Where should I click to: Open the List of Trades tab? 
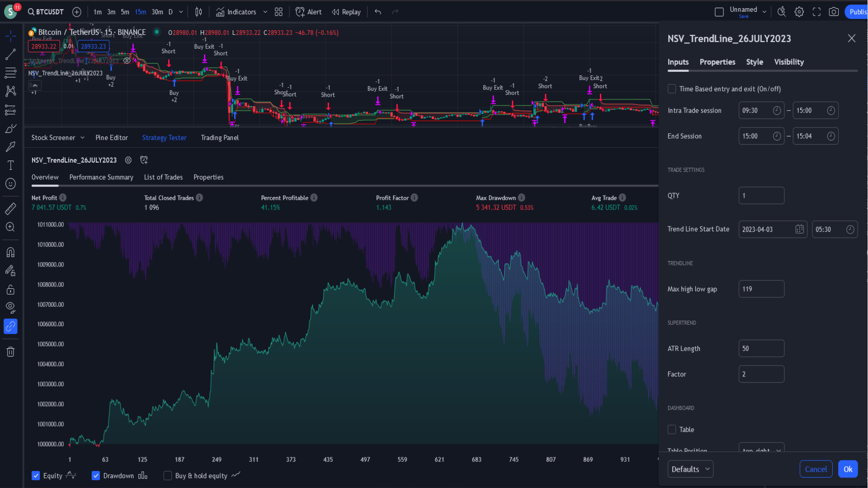(x=163, y=177)
